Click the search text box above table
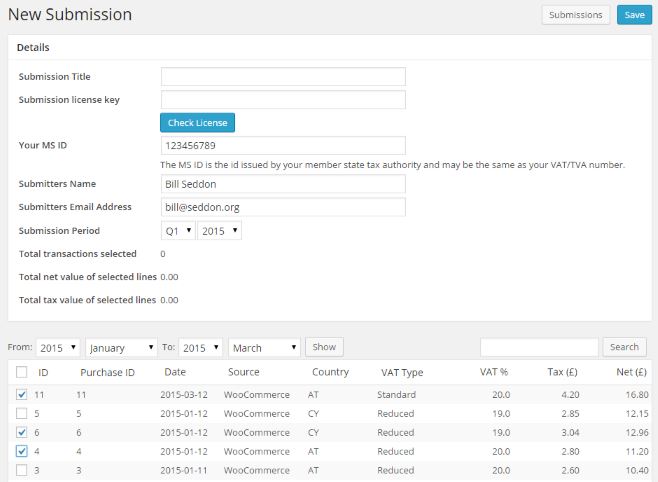The width and height of the screenshot is (658, 482). pos(539,347)
